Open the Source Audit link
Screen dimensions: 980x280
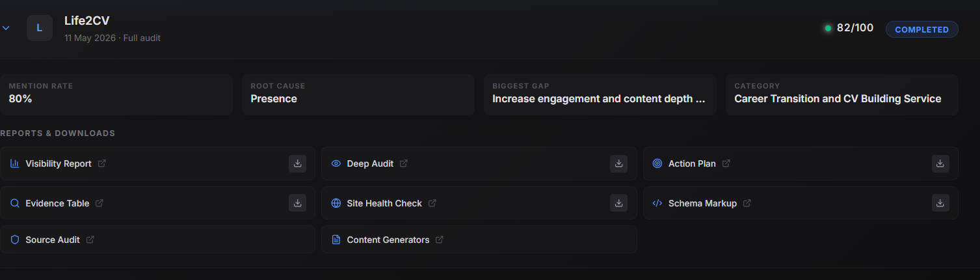click(x=53, y=240)
